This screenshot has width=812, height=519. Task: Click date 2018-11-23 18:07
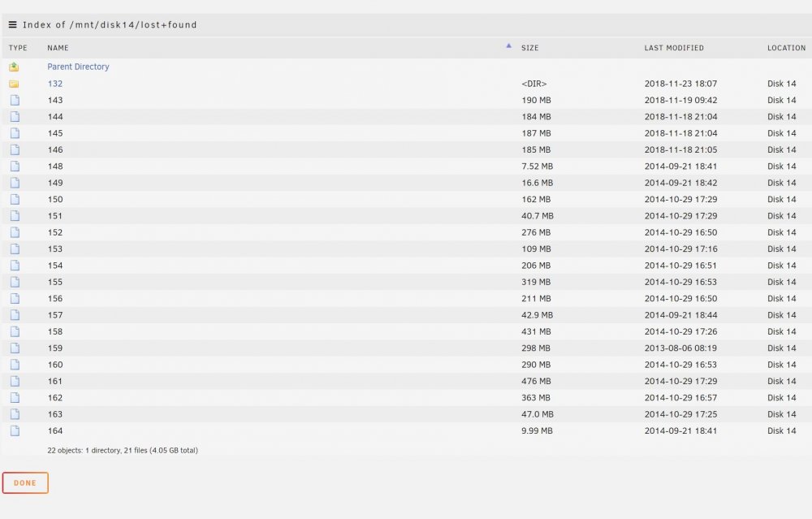coord(680,84)
